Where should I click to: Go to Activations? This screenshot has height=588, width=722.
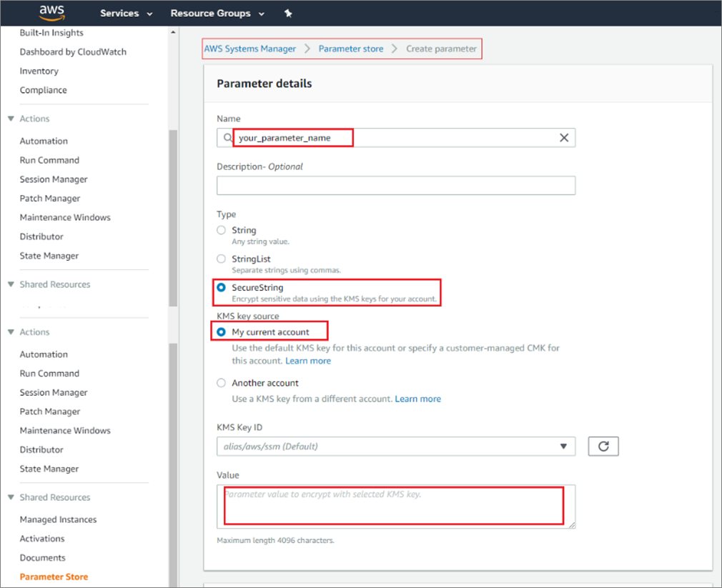pyautogui.click(x=42, y=538)
